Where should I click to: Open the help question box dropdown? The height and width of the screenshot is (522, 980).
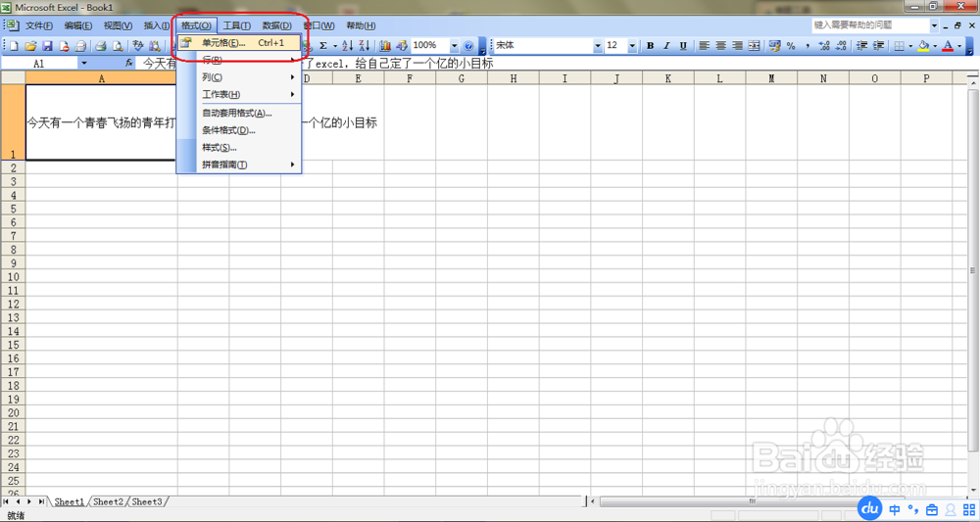[934, 25]
